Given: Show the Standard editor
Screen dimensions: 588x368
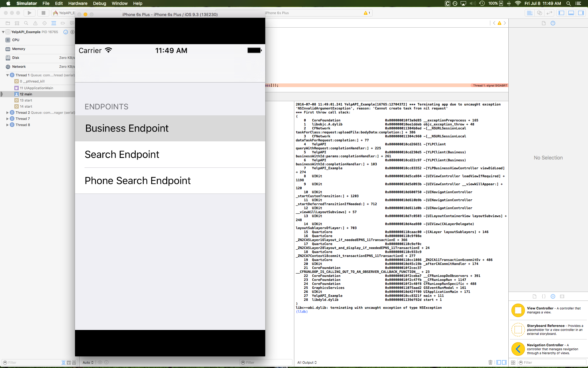Looking at the screenshot, I should (530, 13).
